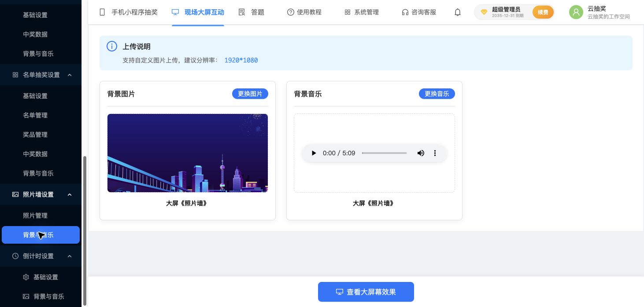Click the 1920*1080 resolution text
This screenshot has height=307, width=644.
point(241,60)
